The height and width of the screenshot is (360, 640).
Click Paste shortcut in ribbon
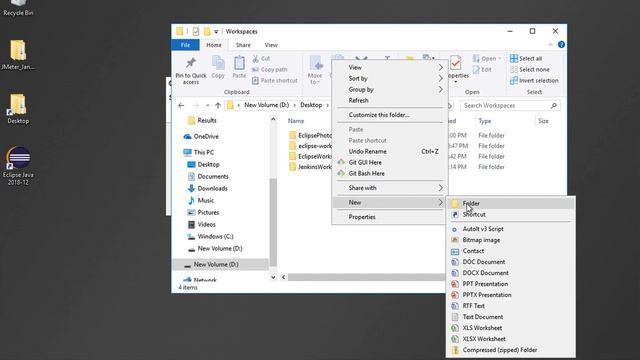coord(275,81)
